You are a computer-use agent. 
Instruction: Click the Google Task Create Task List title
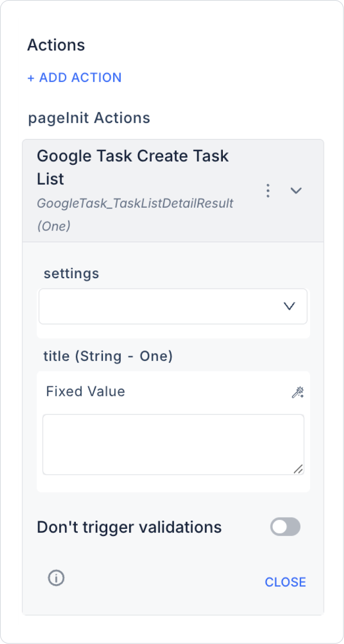coord(133,167)
